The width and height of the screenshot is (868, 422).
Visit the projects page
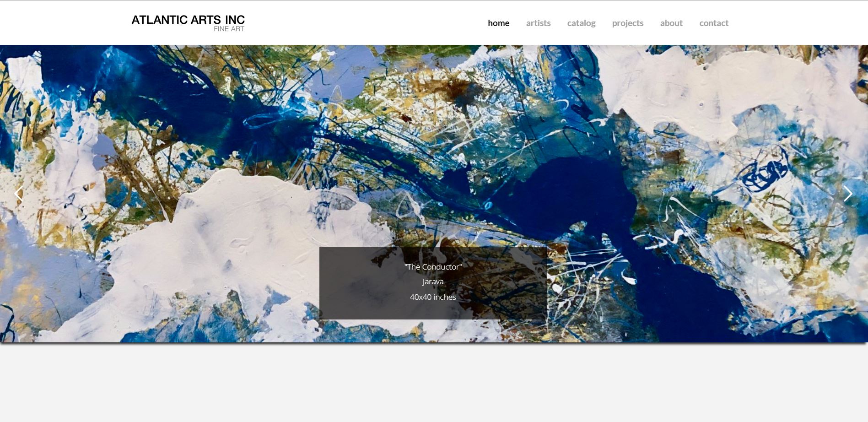coord(627,23)
